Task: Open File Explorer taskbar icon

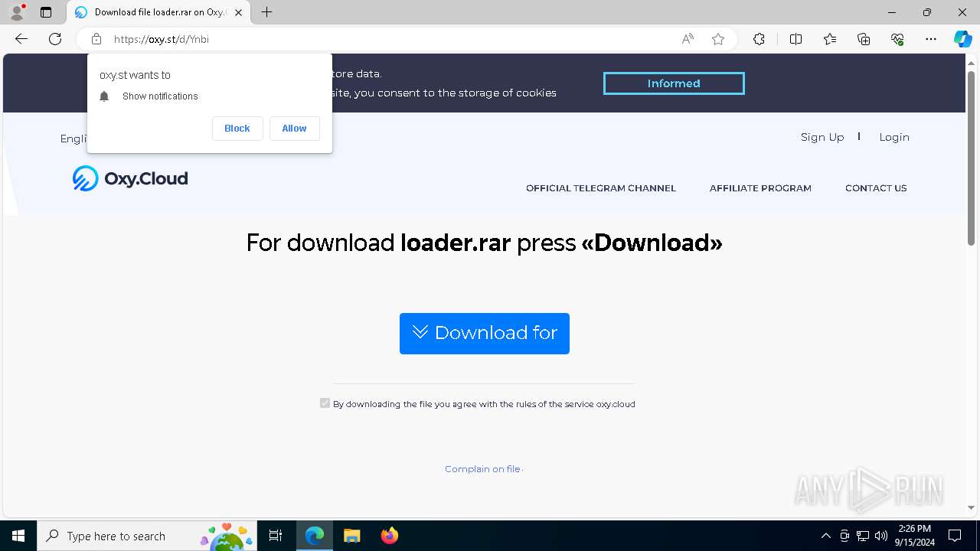Action: (351, 536)
